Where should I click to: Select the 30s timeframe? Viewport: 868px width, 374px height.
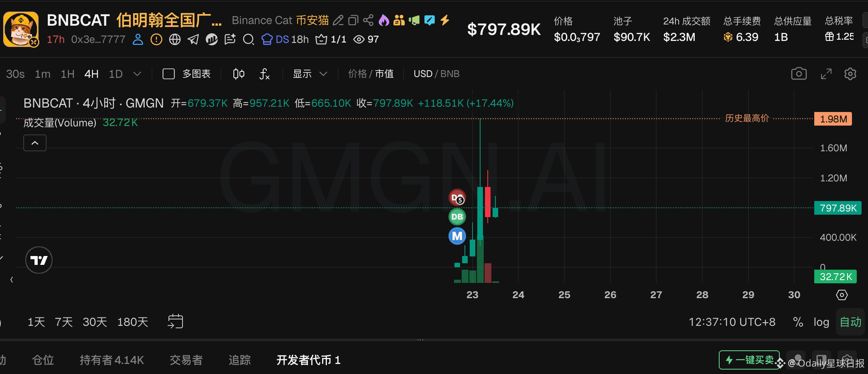pyautogui.click(x=15, y=74)
